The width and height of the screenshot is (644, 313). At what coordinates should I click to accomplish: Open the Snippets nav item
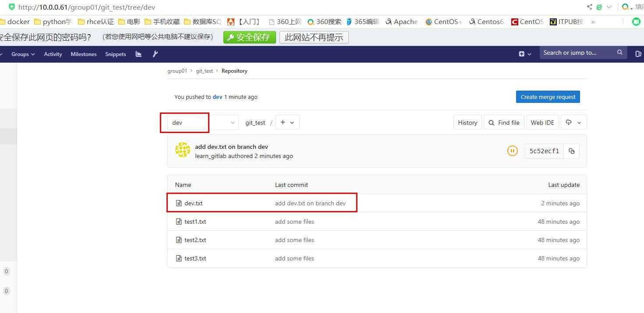point(116,54)
